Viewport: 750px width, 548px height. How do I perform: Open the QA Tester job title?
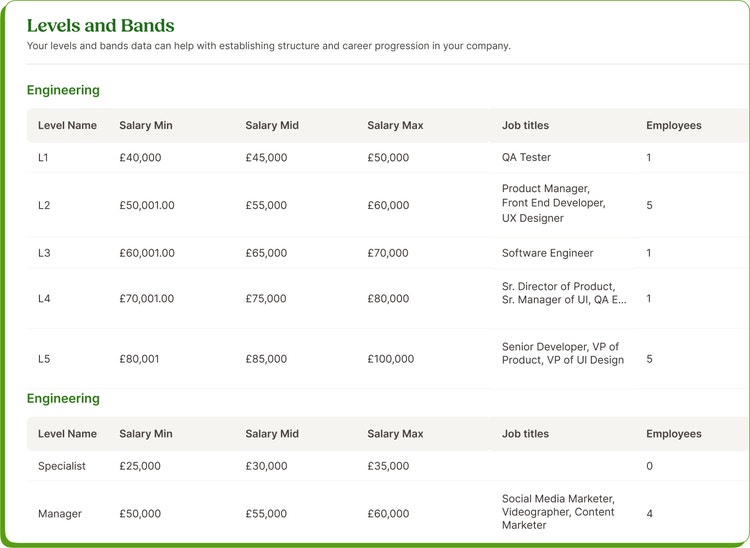526,157
